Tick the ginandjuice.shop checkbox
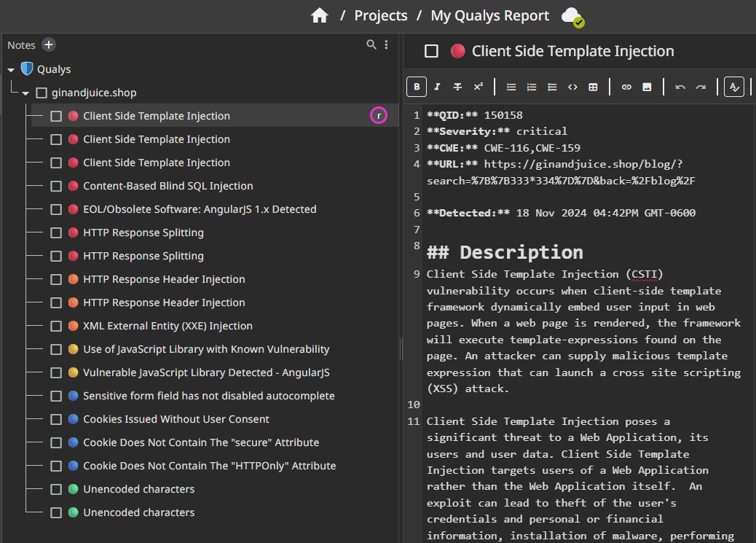 pyautogui.click(x=42, y=93)
